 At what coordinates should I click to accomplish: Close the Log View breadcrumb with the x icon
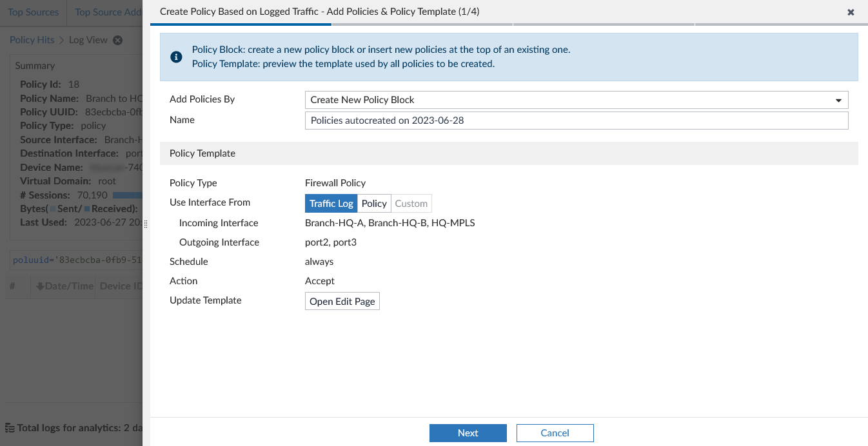click(x=117, y=40)
